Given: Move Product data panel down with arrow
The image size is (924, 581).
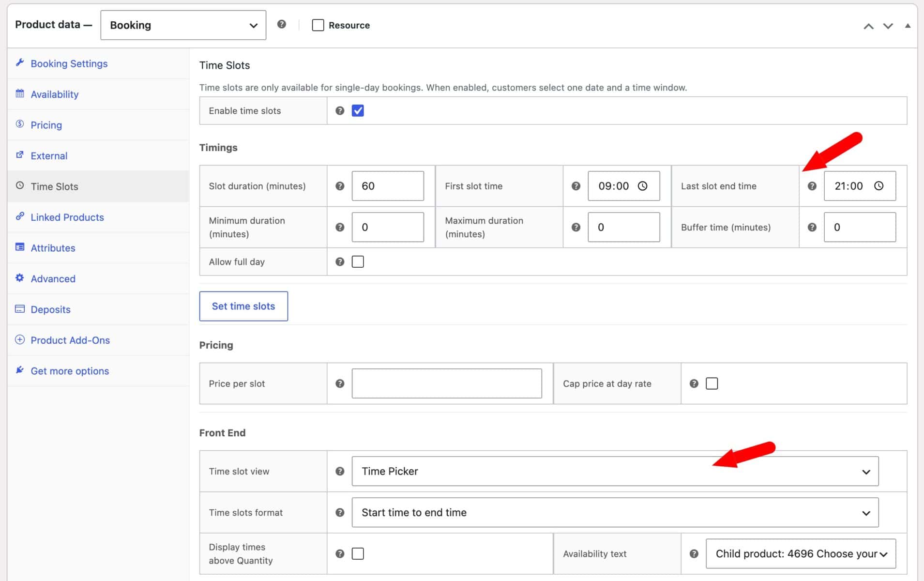Looking at the screenshot, I should pos(888,26).
